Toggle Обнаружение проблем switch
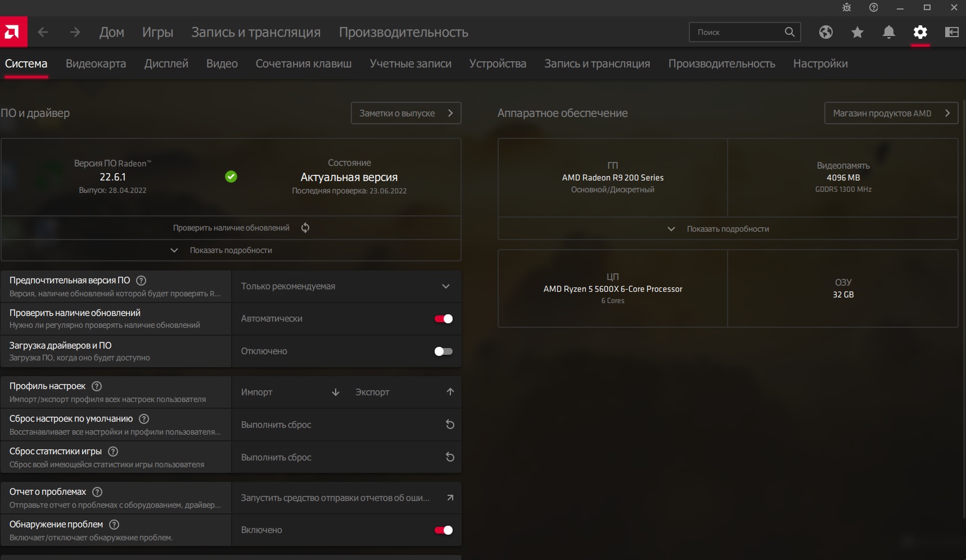The width and height of the screenshot is (966, 560). click(444, 530)
